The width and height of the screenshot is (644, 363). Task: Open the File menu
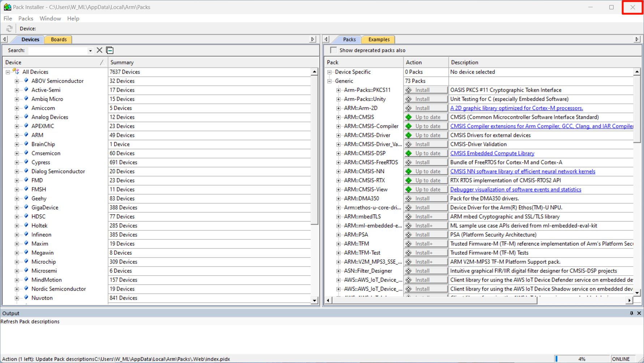8,18
